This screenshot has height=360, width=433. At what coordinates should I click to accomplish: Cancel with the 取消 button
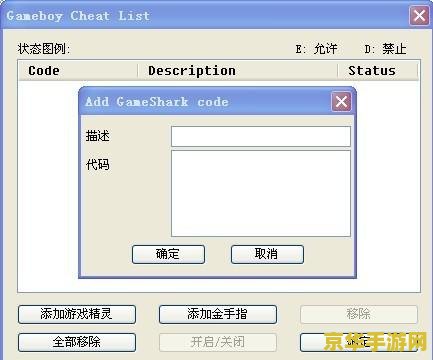pos(267,254)
